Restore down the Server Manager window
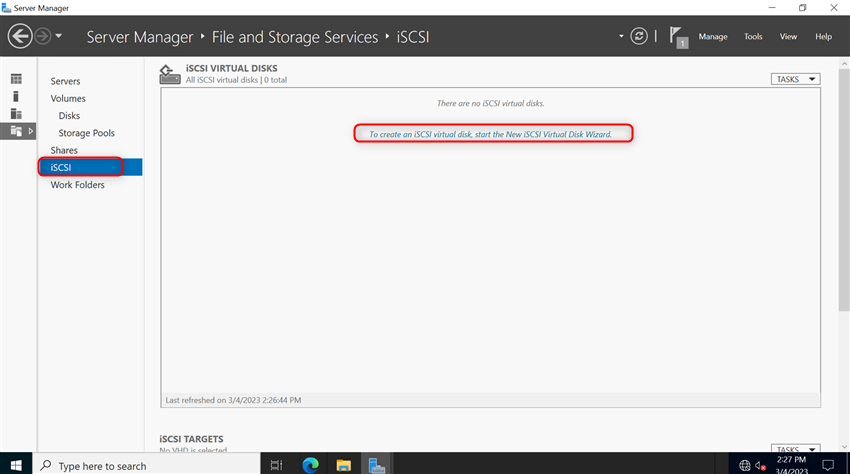 (803, 8)
